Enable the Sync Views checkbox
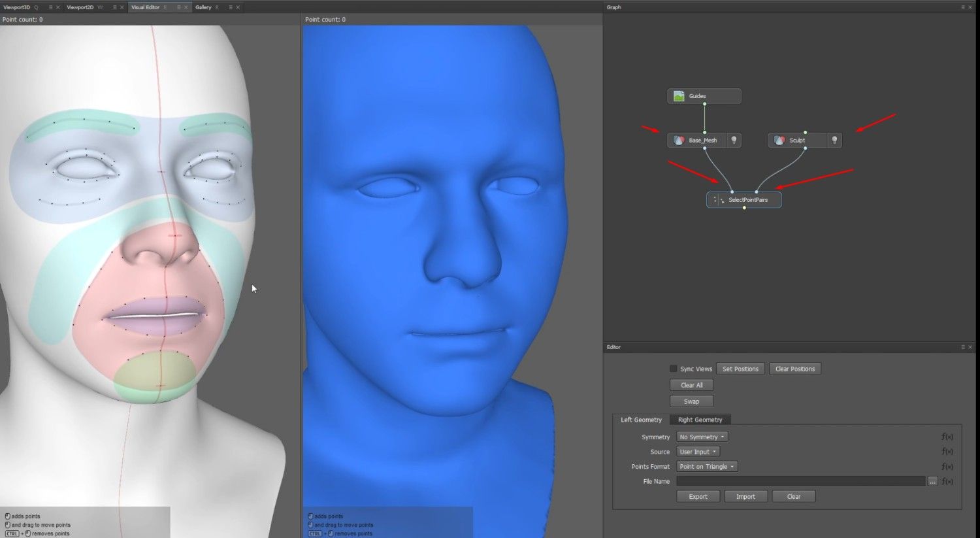Image resolution: width=980 pixels, height=538 pixels. (x=673, y=369)
